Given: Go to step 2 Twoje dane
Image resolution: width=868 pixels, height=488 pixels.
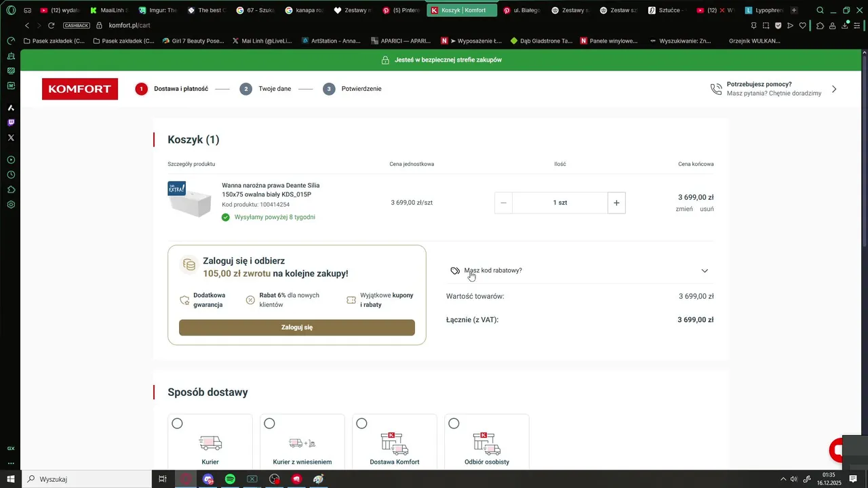Looking at the screenshot, I should point(266,89).
